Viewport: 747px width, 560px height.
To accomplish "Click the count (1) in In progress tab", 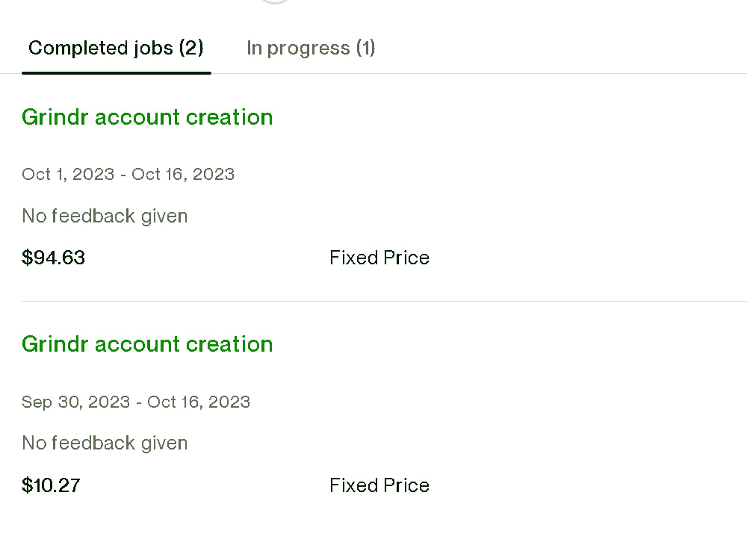I will 367,48.
